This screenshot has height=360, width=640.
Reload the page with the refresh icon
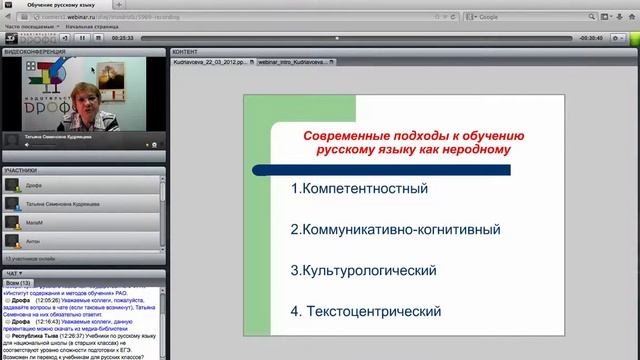click(x=453, y=17)
